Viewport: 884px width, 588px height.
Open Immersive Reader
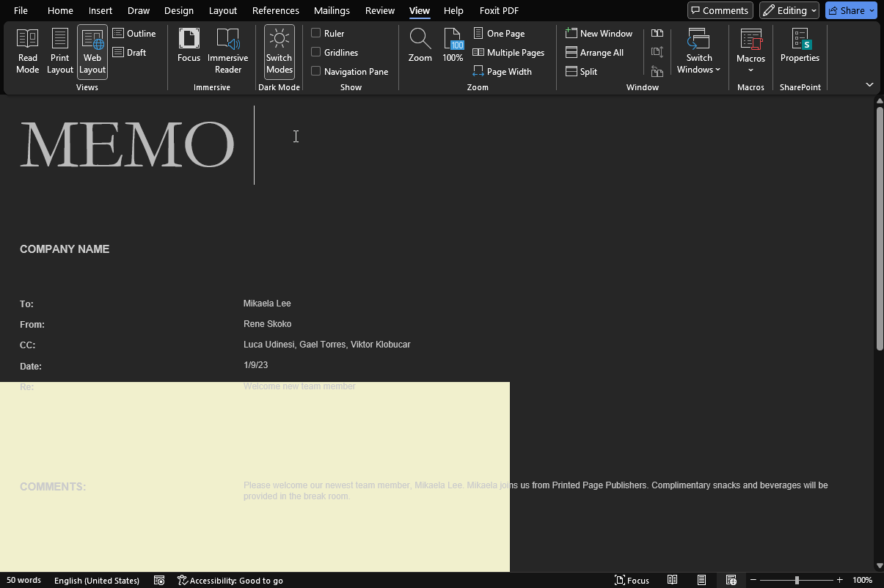[x=227, y=51]
